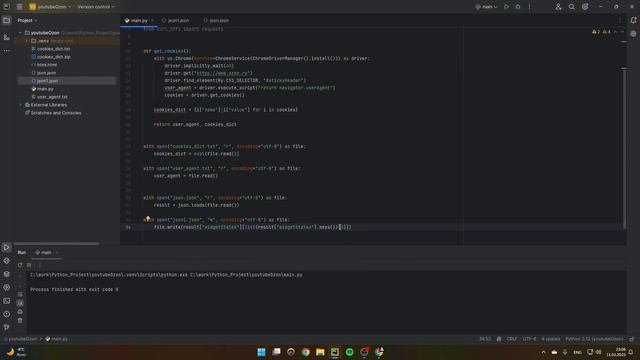Image resolution: width=640 pixels, height=360 pixels.
Task: Open the Code With Me icon
Action: click(558, 7)
